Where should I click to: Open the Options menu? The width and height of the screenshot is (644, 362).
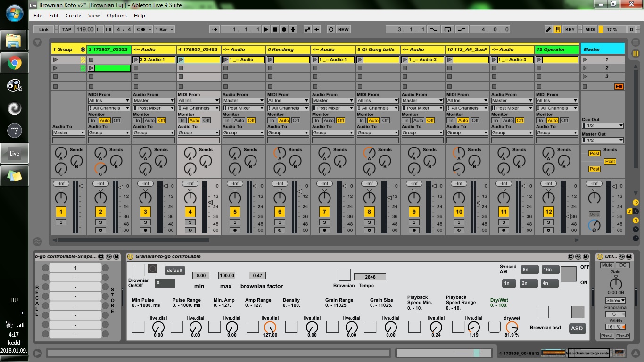point(117,16)
